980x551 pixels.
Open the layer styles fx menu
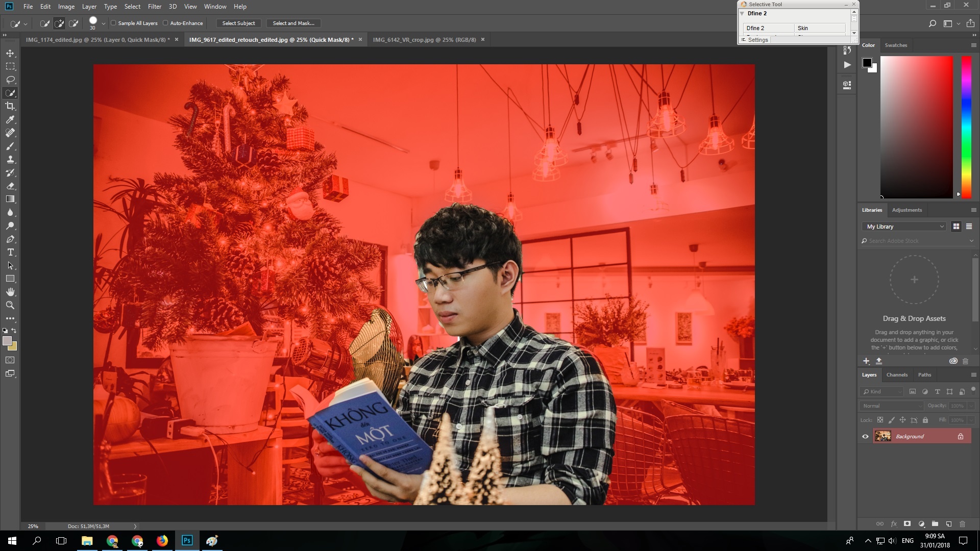point(894,524)
